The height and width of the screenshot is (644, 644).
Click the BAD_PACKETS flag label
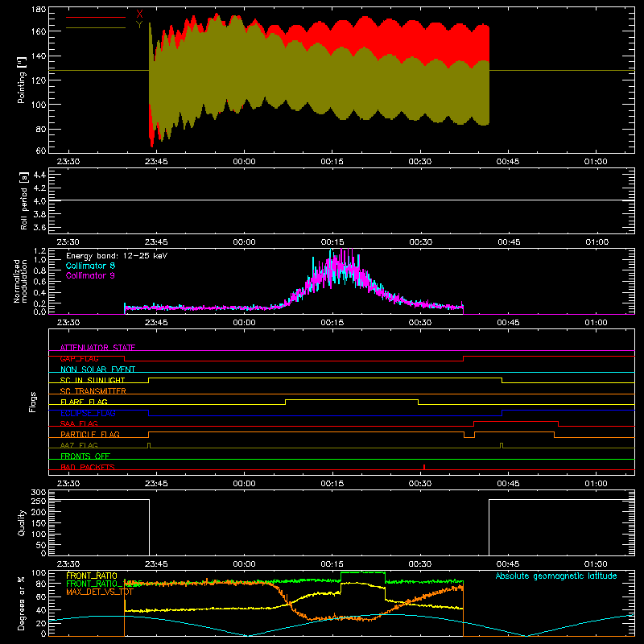pos(88,467)
